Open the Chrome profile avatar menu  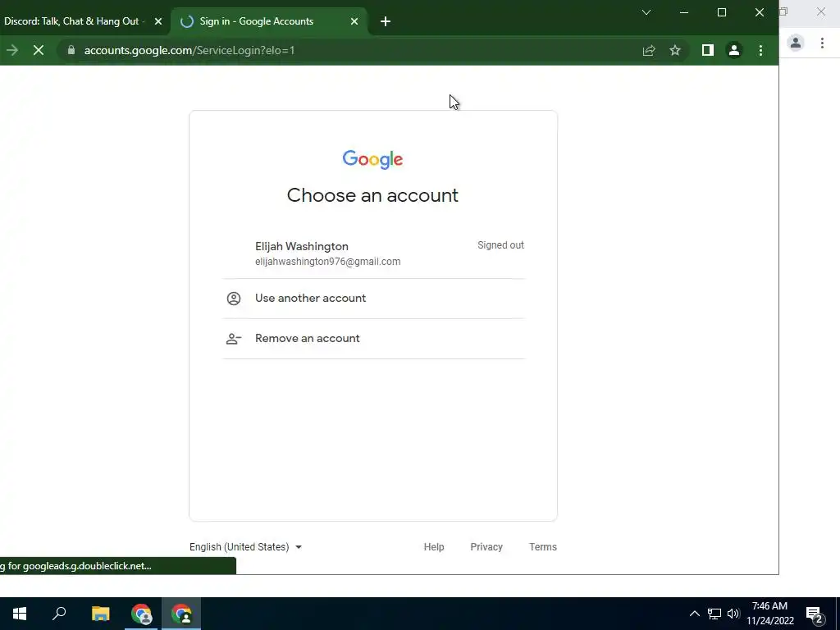coord(734,50)
